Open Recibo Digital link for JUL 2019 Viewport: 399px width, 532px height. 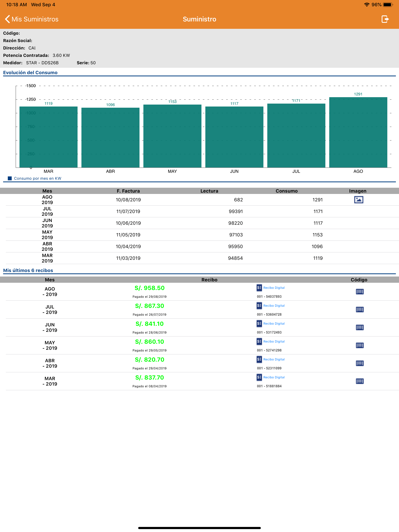[270, 306]
